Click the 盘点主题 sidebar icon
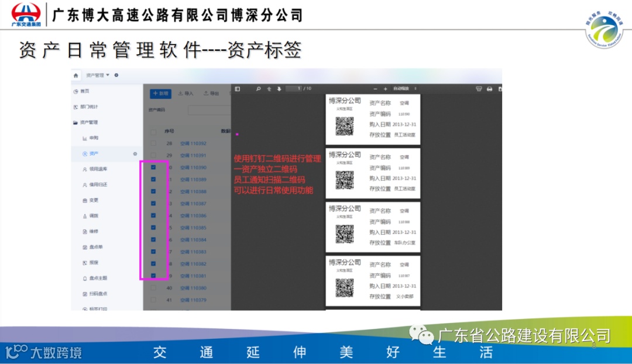This screenshot has height=364, width=632. pos(85,279)
